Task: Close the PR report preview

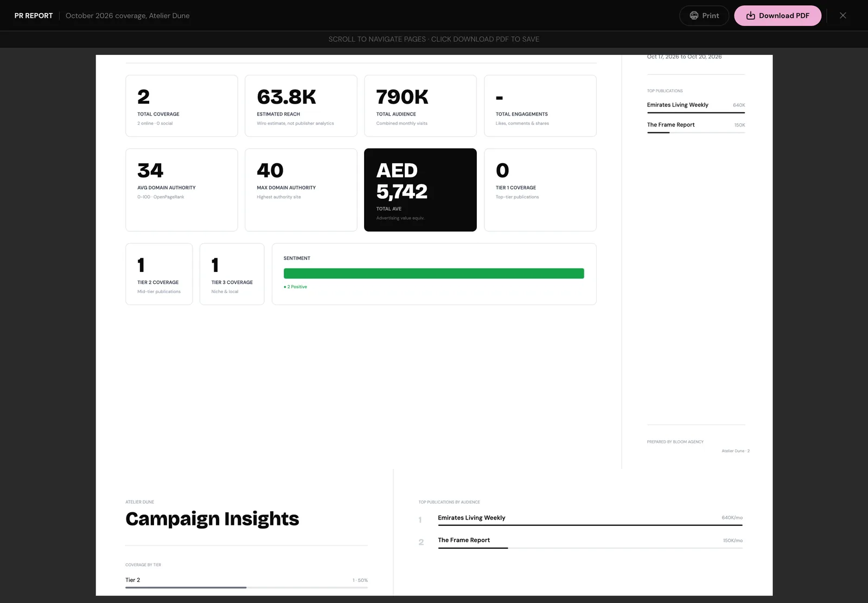Action: [x=843, y=16]
